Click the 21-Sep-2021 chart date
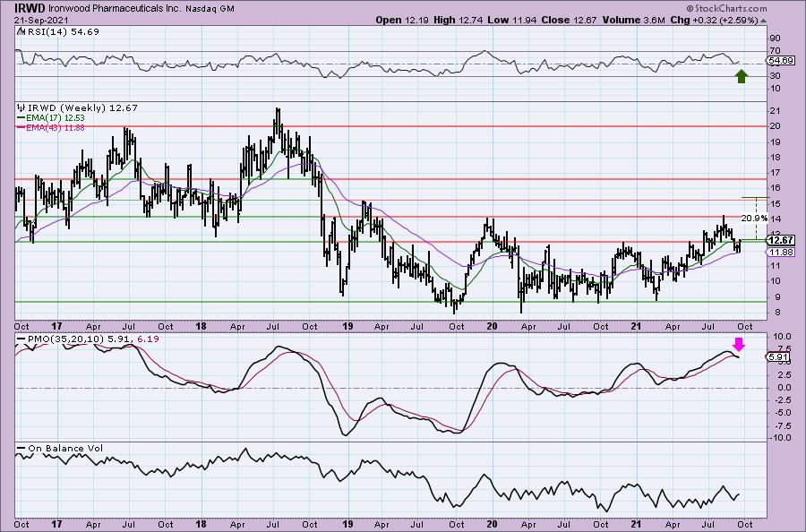 point(39,20)
